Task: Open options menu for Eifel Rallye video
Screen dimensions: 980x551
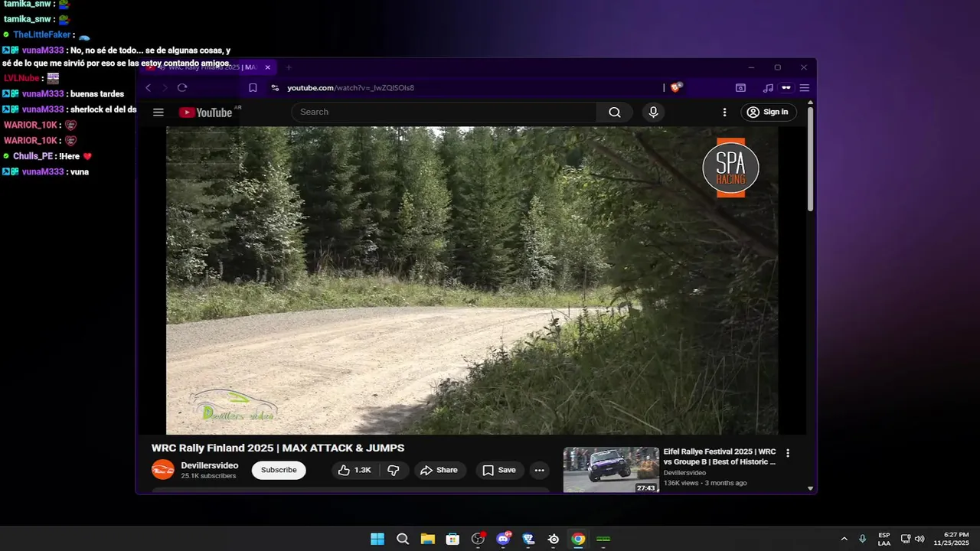Action: [787, 453]
